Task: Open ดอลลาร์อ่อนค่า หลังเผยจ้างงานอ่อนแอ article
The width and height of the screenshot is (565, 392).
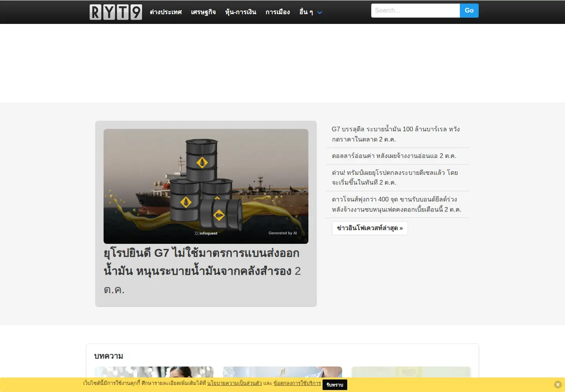Action: (394, 156)
